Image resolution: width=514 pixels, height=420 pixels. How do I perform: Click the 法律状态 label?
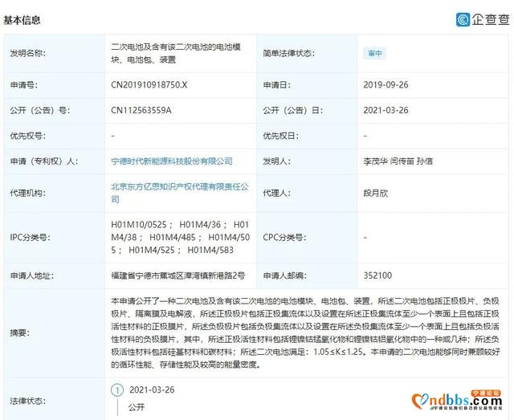28,402
